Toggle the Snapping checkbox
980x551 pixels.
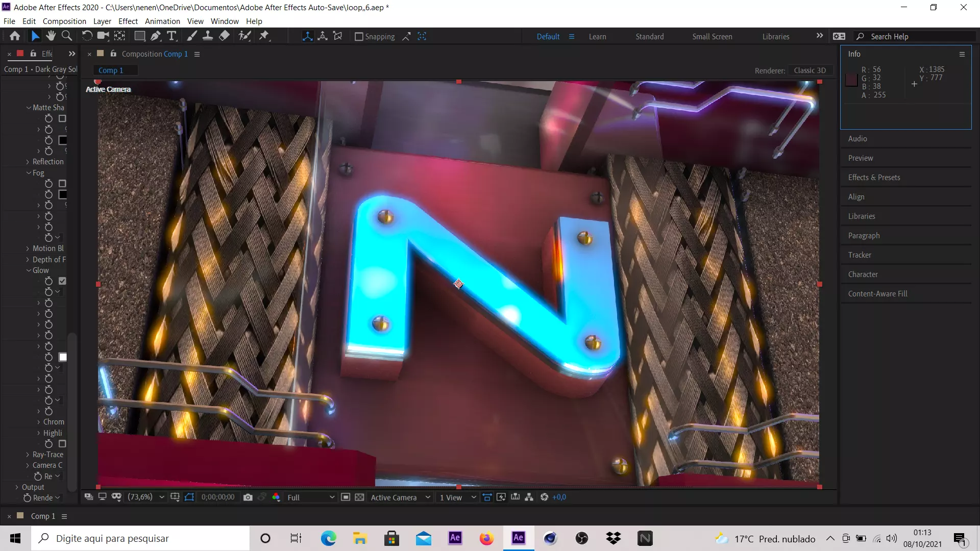click(x=359, y=37)
